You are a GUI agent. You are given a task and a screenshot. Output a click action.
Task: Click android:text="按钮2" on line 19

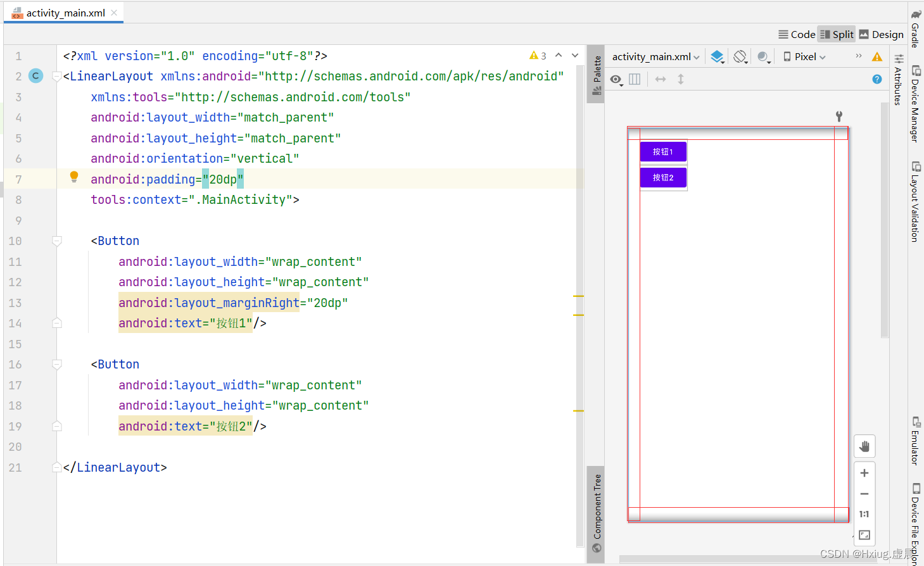point(186,426)
